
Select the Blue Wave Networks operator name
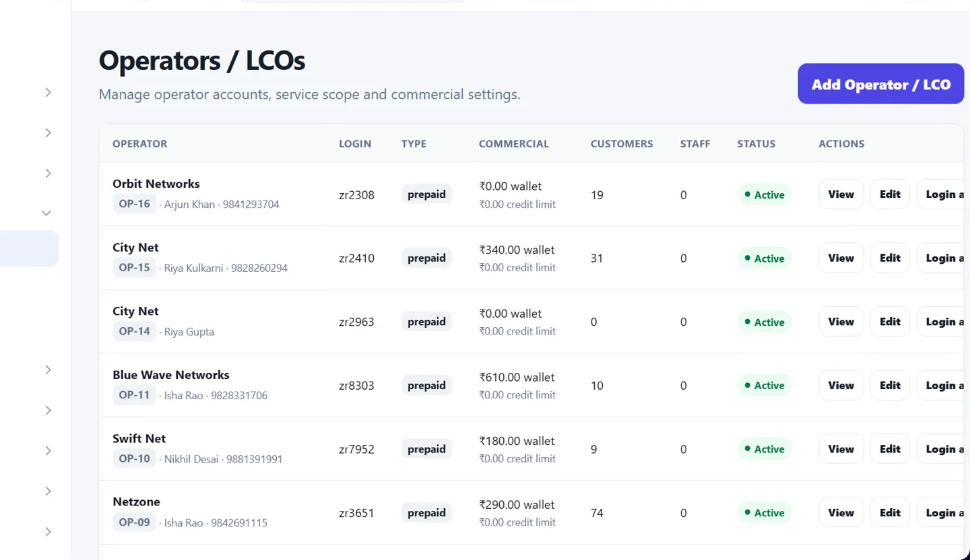point(171,375)
